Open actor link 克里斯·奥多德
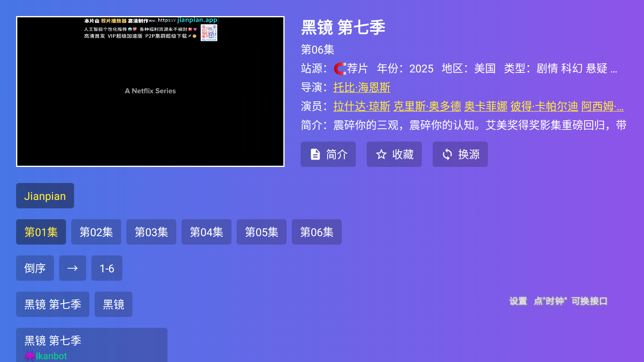Viewport: 644px width, 362px height. pyautogui.click(x=427, y=106)
